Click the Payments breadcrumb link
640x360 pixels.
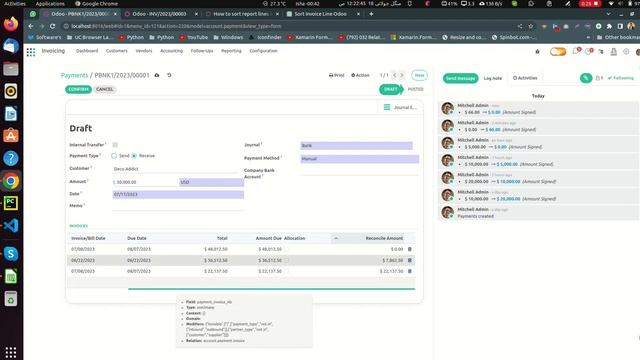[74, 75]
